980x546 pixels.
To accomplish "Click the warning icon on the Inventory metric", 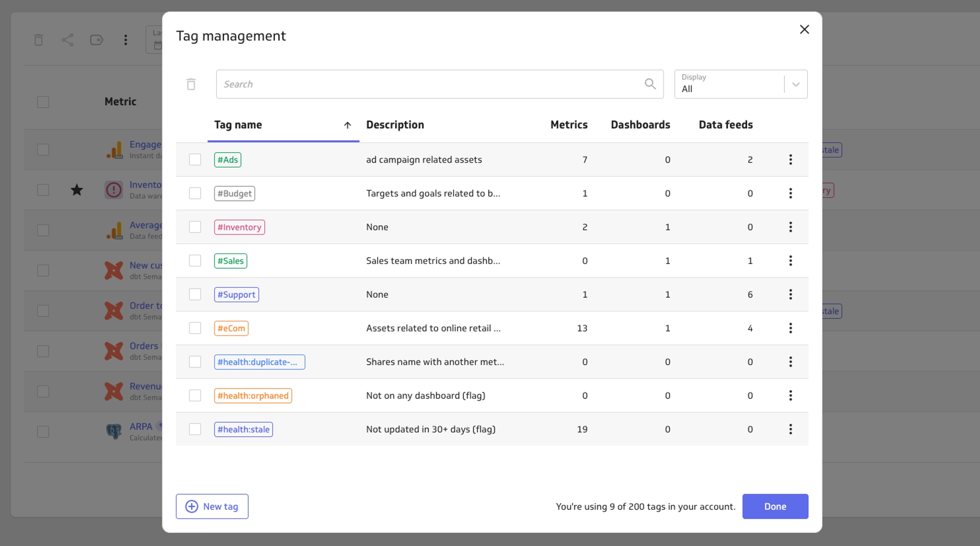I will tap(113, 189).
